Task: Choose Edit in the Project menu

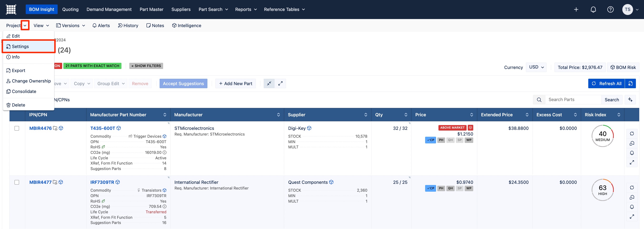Action: click(29, 36)
